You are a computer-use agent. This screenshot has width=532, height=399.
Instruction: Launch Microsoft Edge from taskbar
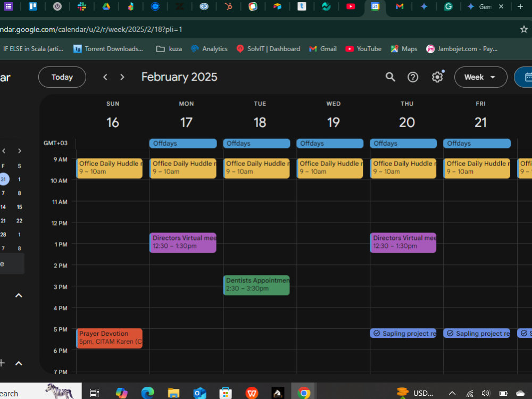point(147,393)
